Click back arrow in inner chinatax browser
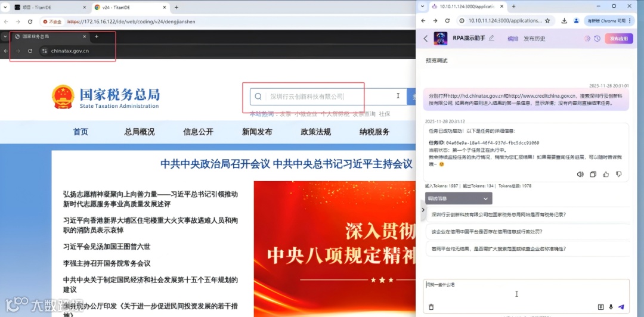644x317 pixels. point(6,51)
